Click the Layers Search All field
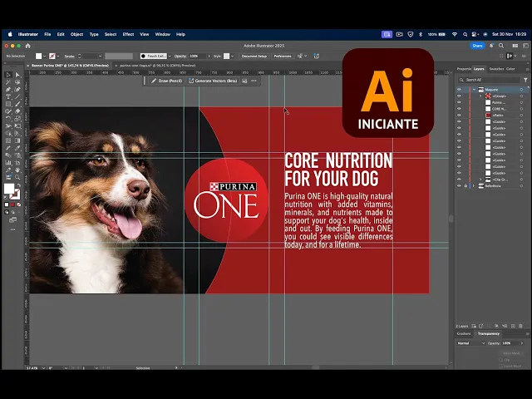532x399 pixels. tap(489, 80)
